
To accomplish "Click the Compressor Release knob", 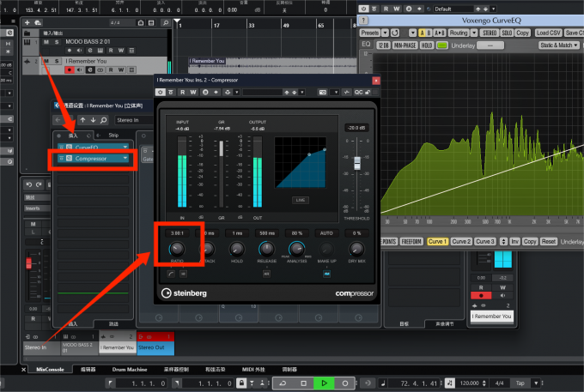I will (x=267, y=249).
